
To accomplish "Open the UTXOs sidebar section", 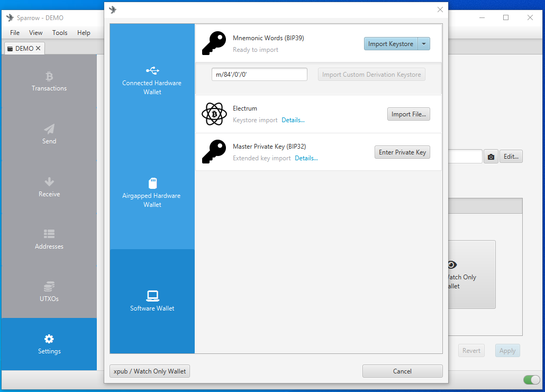I will tap(49, 292).
